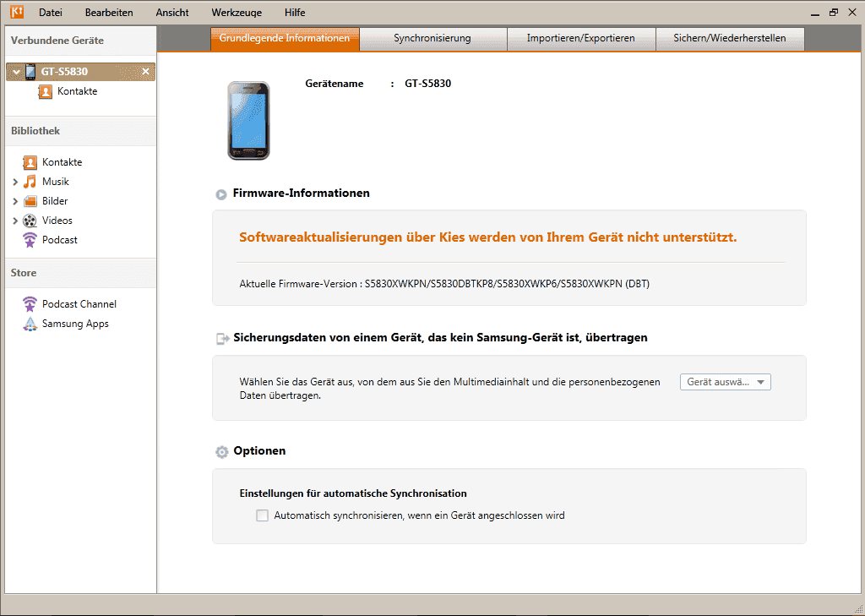
Task: Select the Grundlegende Informationen tab
Action: pyautogui.click(x=285, y=39)
